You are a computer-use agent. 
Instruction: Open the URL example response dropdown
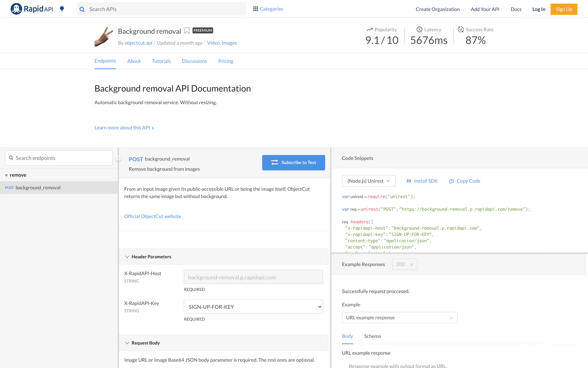coord(399,318)
